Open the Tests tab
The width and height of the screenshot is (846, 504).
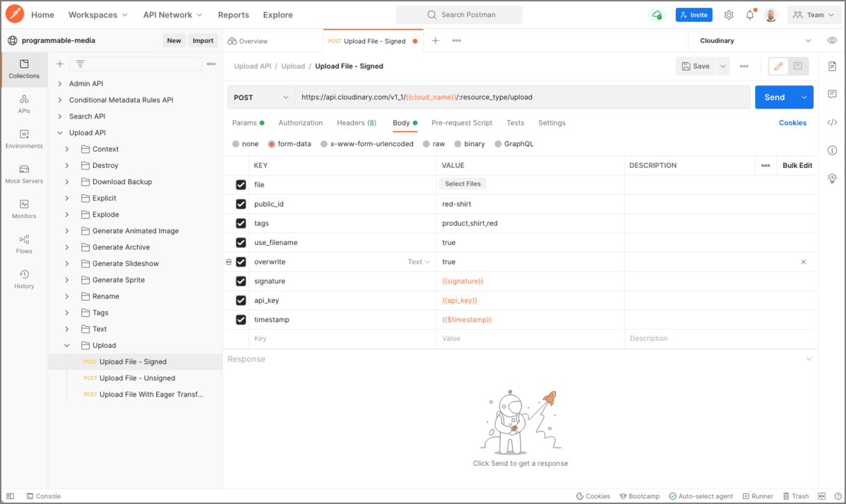tap(516, 123)
